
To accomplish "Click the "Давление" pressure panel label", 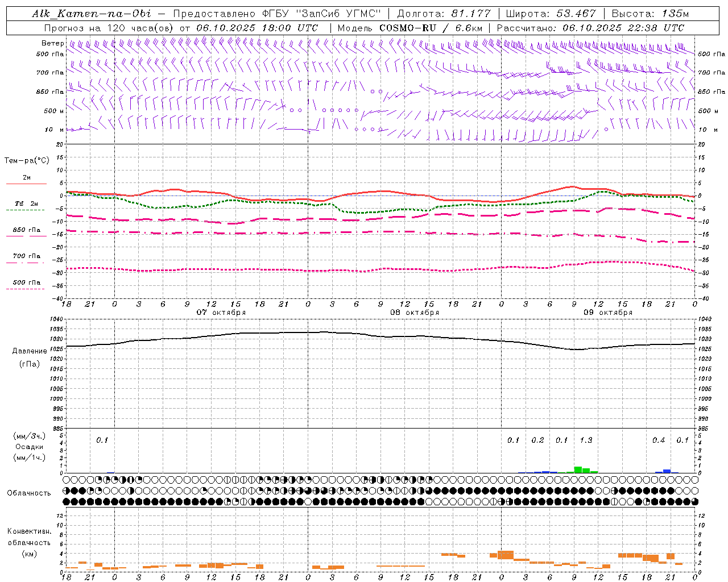I will 30,351.
